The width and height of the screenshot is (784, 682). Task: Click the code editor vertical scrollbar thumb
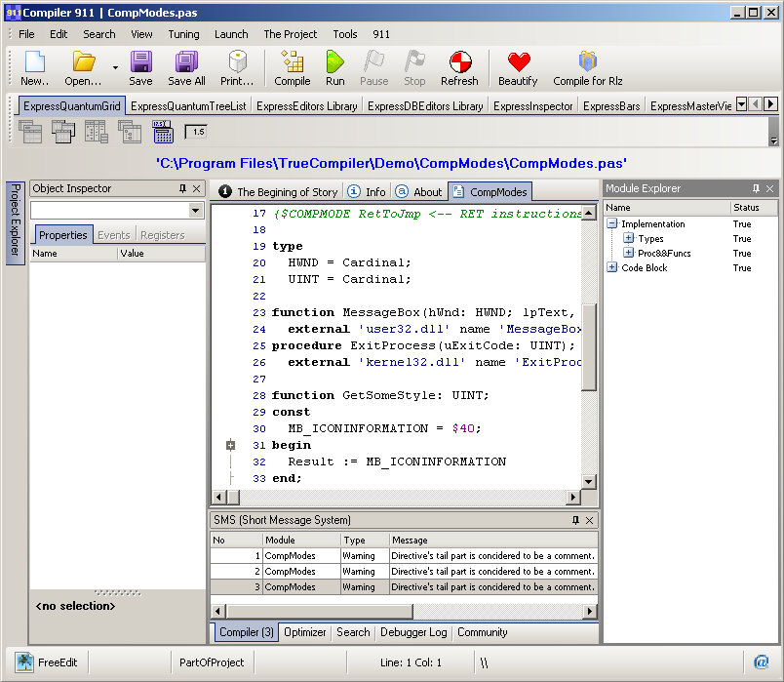(588, 346)
